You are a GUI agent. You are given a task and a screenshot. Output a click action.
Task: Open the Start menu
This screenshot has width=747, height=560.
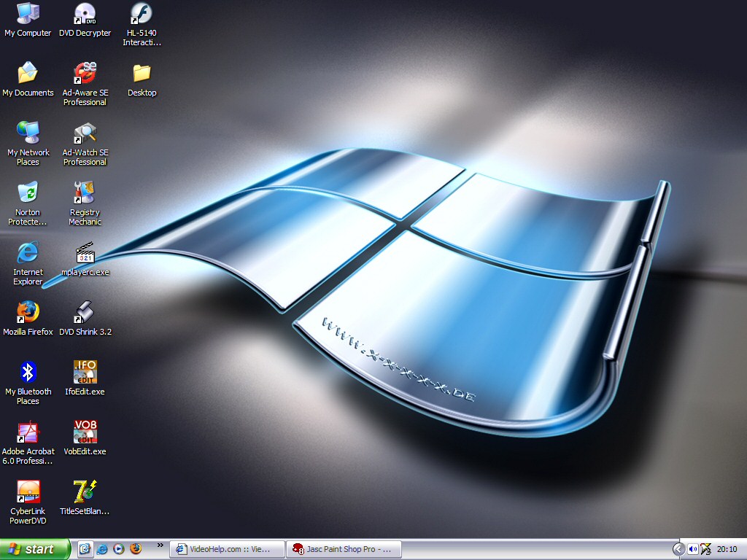tap(35, 549)
